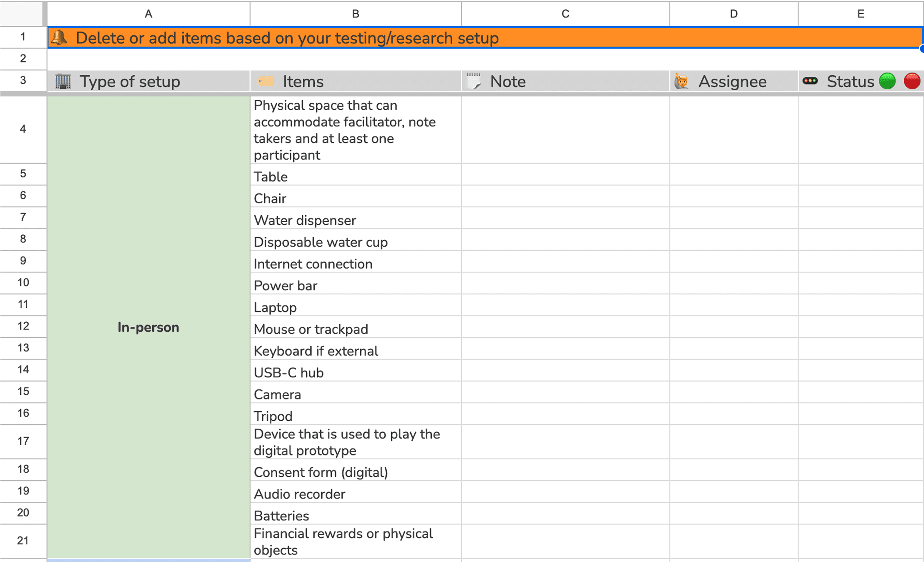Select the Consent form (digital) cell
This screenshot has width=924, height=562.
click(355, 472)
